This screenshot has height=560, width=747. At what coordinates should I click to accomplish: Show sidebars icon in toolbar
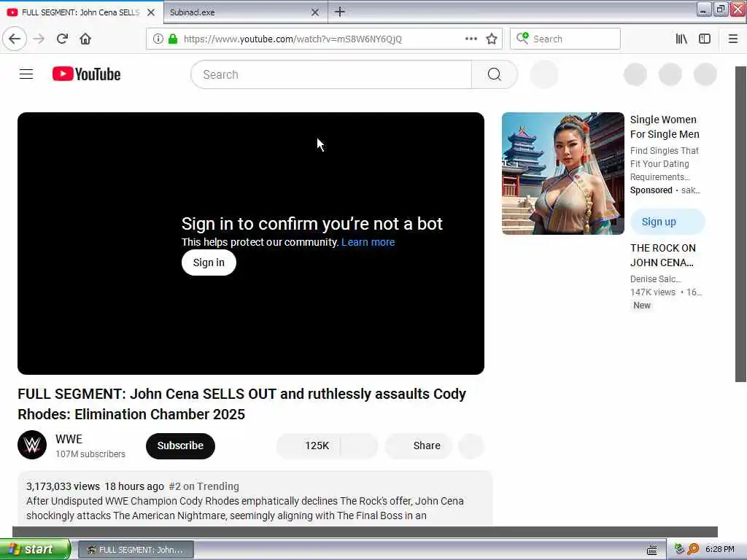tap(705, 39)
